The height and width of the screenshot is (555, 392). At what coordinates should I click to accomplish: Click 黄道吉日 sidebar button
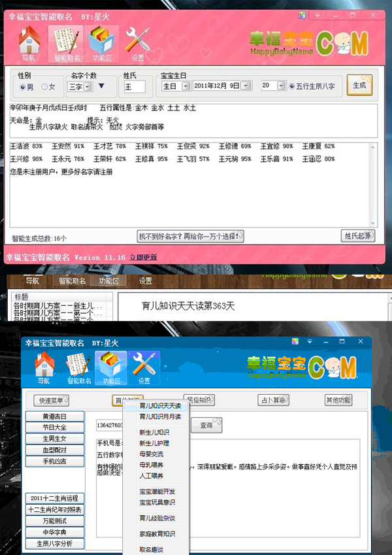pos(54,416)
